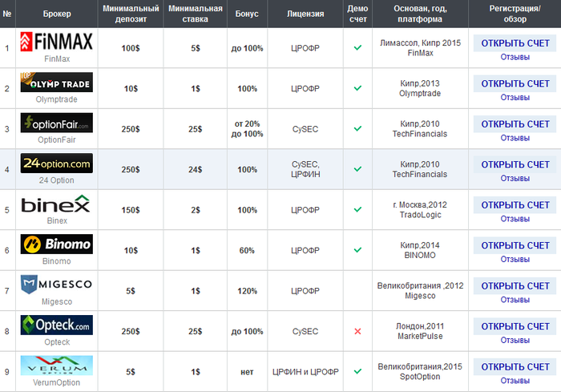Image resolution: width=561 pixels, height=392 pixels.
Task: Click ОТКРЫТЬ СЧЕТ for Binomo
Action: coord(515,245)
